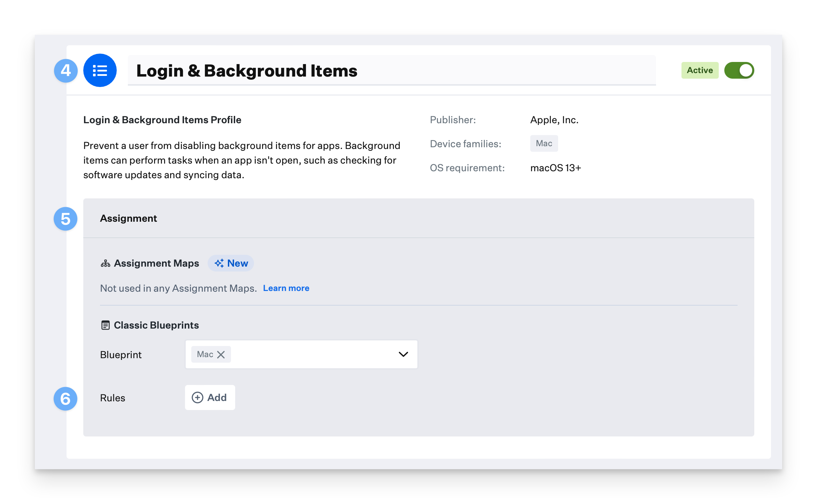Click step 5 number marker
The image size is (817, 504).
point(65,219)
